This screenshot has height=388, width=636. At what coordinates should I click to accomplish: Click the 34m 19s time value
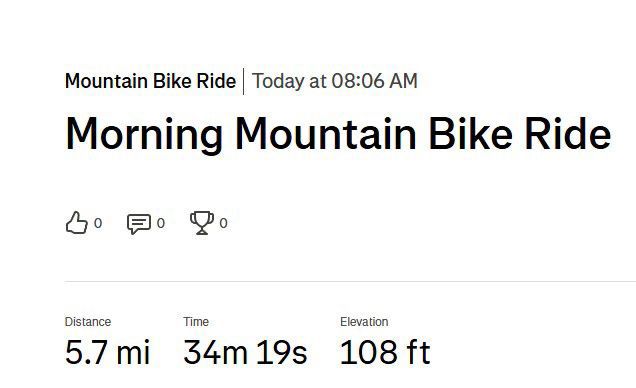pyautogui.click(x=245, y=352)
